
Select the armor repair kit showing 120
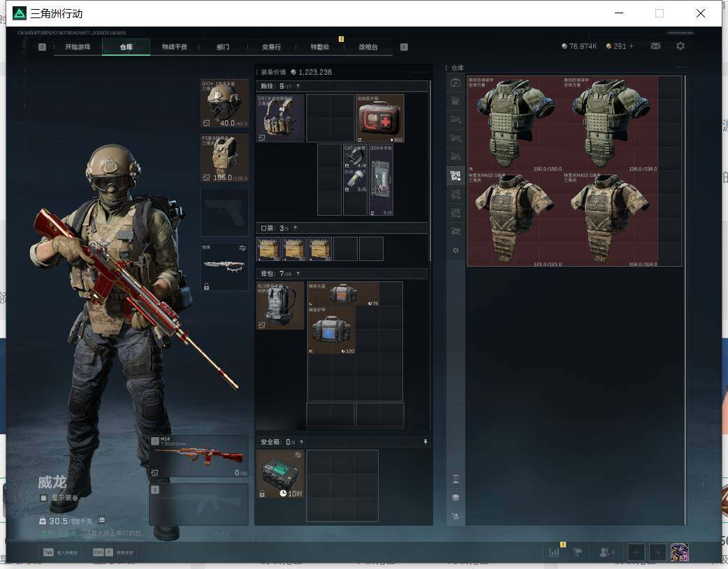(x=331, y=330)
